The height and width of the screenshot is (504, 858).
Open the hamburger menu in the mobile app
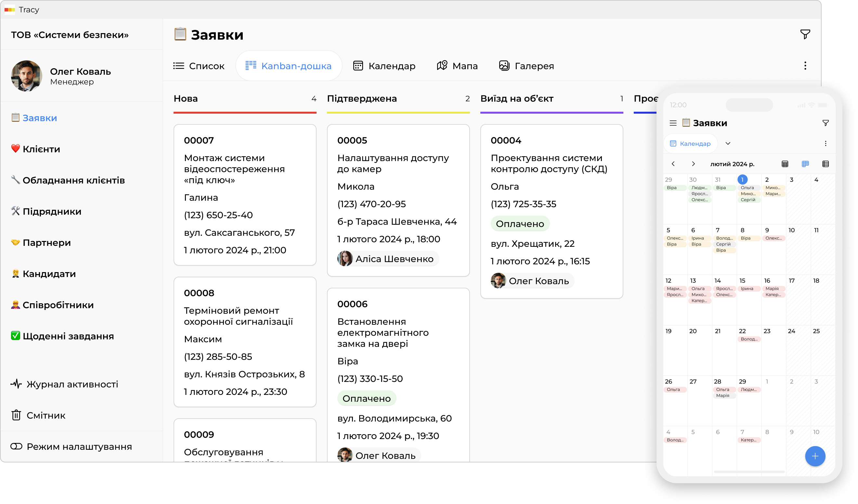tap(673, 123)
